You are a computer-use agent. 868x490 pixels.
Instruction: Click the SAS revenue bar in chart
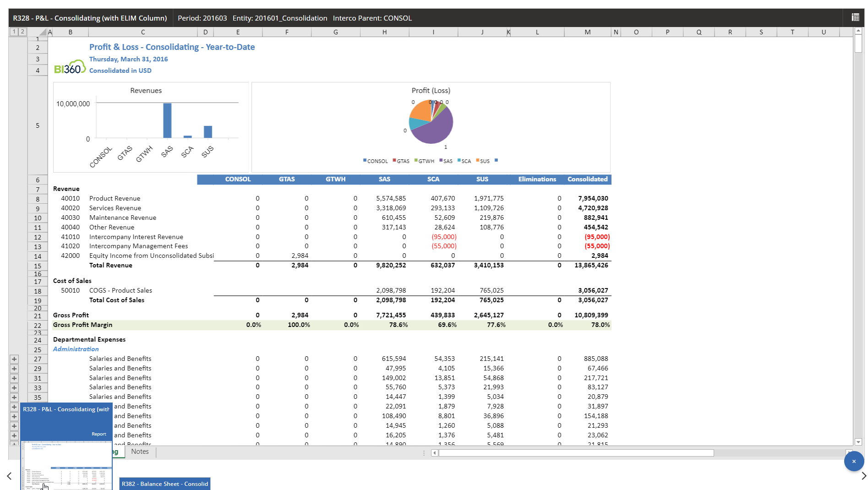click(x=167, y=120)
